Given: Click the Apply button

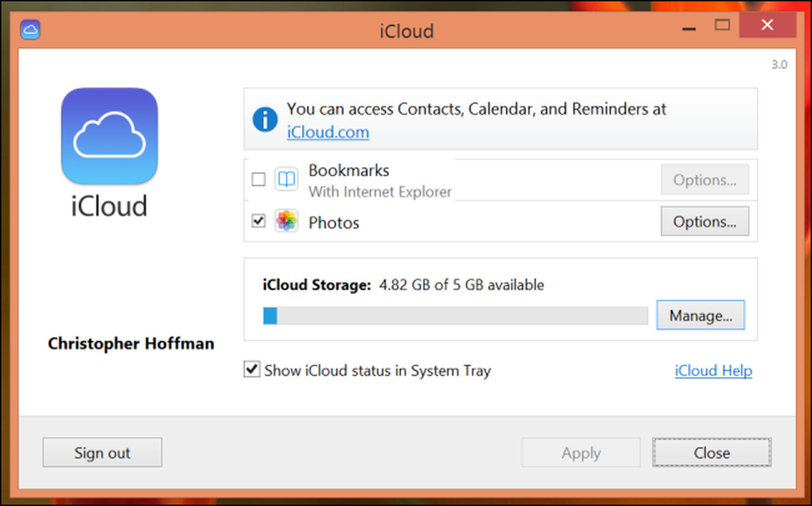Looking at the screenshot, I should click(x=581, y=452).
